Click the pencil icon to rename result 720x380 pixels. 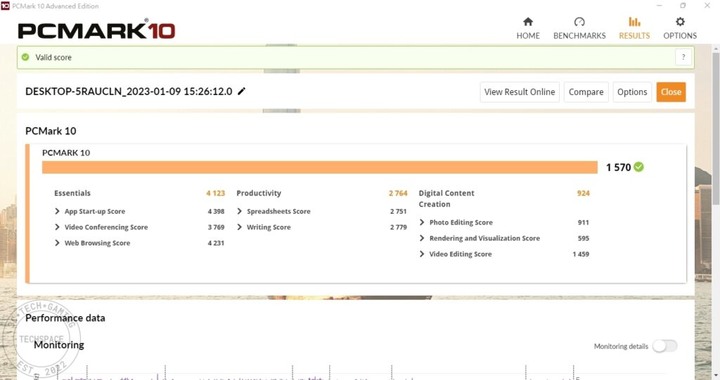242,91
